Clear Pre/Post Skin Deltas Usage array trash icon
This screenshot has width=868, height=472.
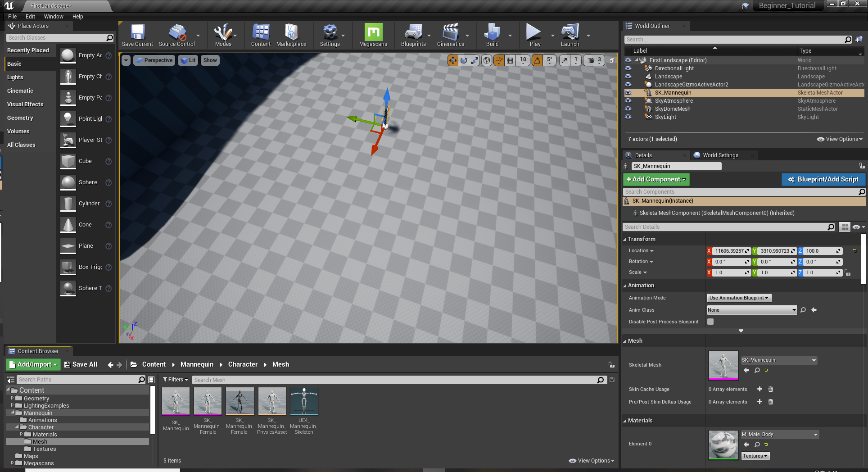click(771, 402)
